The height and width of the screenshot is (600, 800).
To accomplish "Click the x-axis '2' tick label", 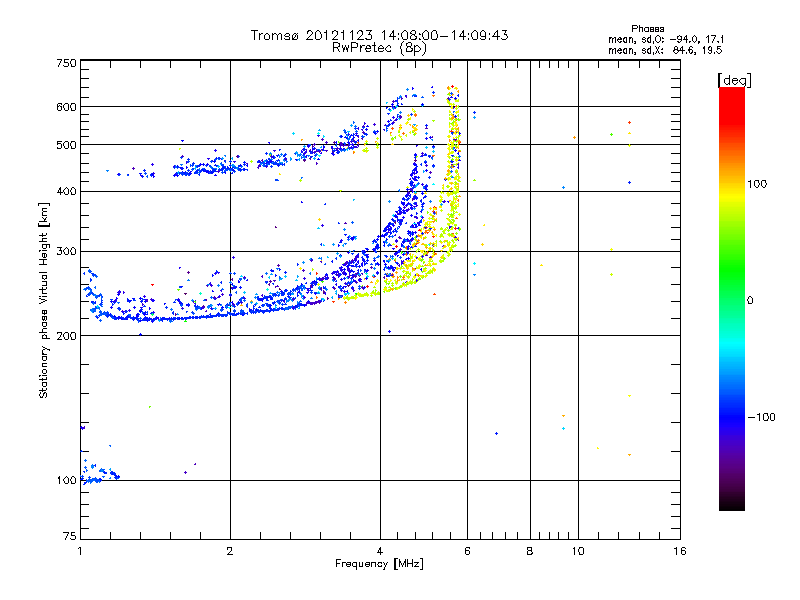I will pyautogui.click(x=230, y=551).
